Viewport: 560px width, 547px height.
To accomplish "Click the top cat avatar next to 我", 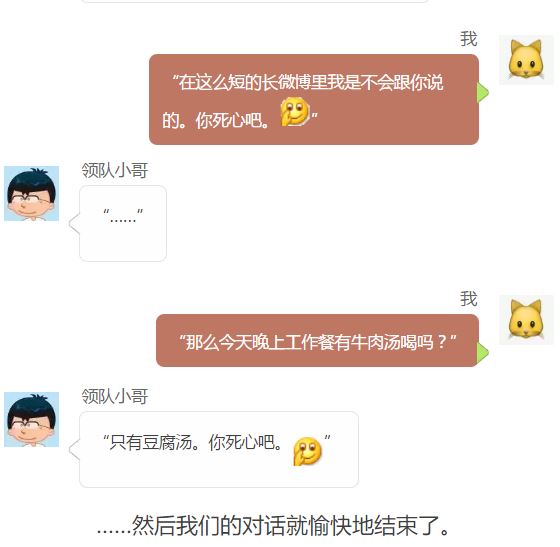I will click(x=526, y=60).
